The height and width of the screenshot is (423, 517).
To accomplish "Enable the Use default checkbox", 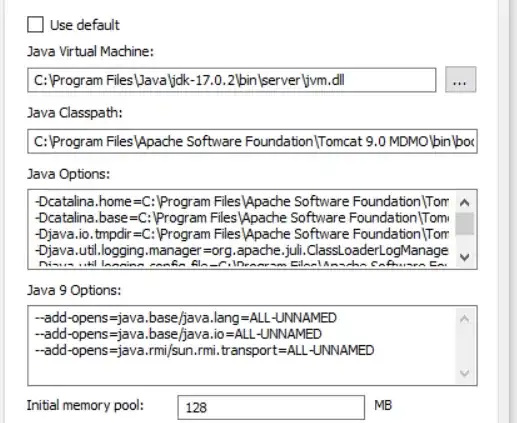I will pyautogui.click(x=35, y=25).
